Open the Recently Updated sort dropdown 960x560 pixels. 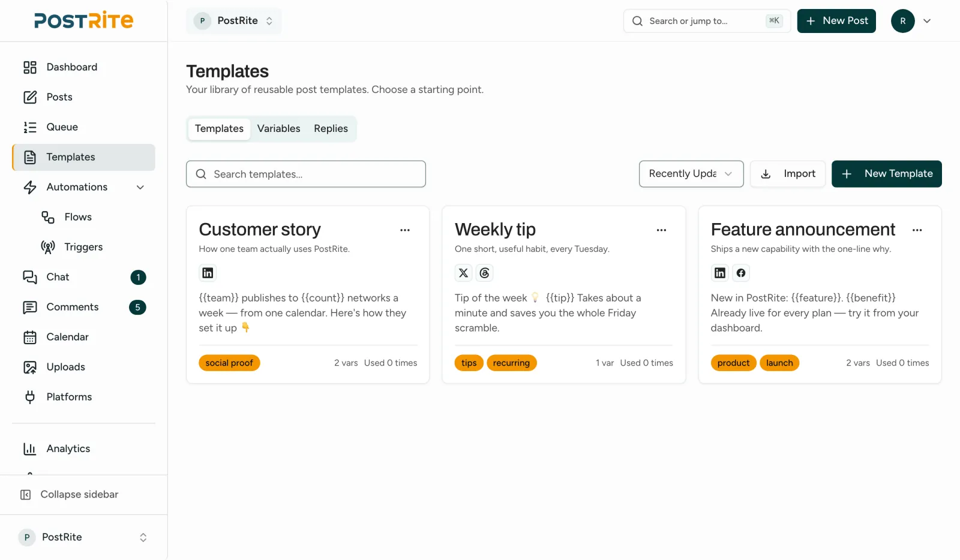tap(691, 174)
